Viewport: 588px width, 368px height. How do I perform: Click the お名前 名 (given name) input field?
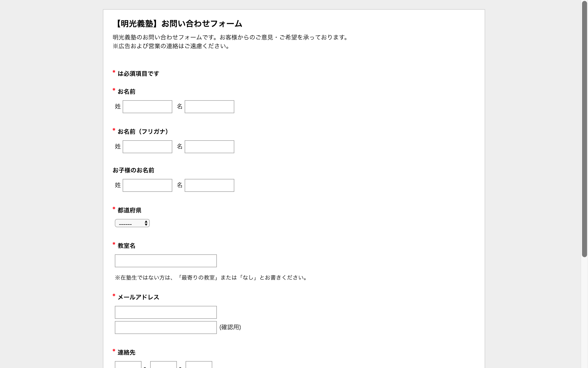209,106
